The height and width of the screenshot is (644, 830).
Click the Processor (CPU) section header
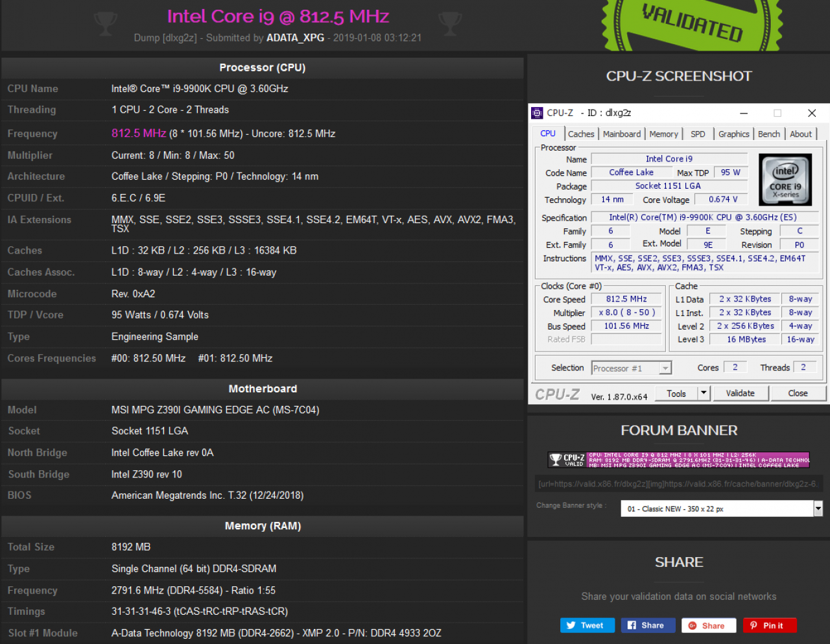263,67
